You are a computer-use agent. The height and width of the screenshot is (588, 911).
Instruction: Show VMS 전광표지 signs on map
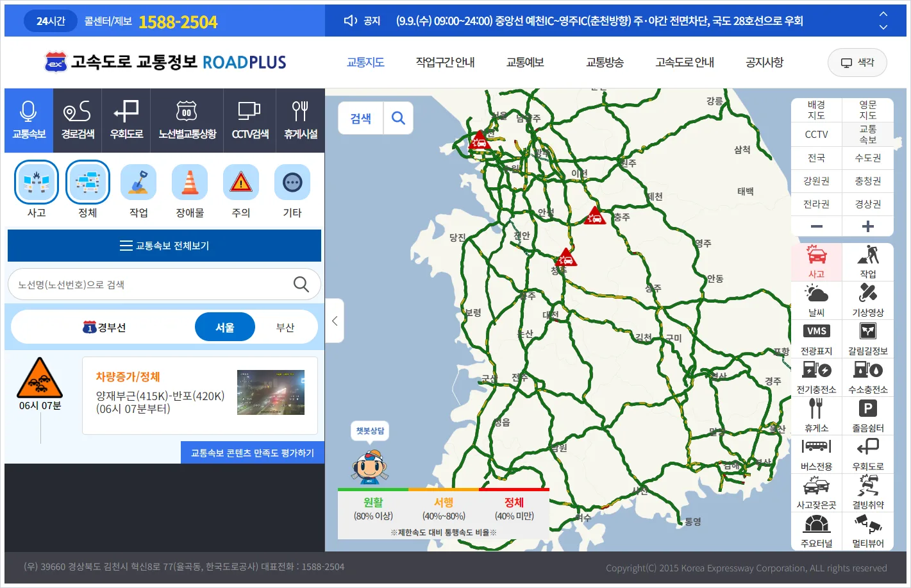816,339
